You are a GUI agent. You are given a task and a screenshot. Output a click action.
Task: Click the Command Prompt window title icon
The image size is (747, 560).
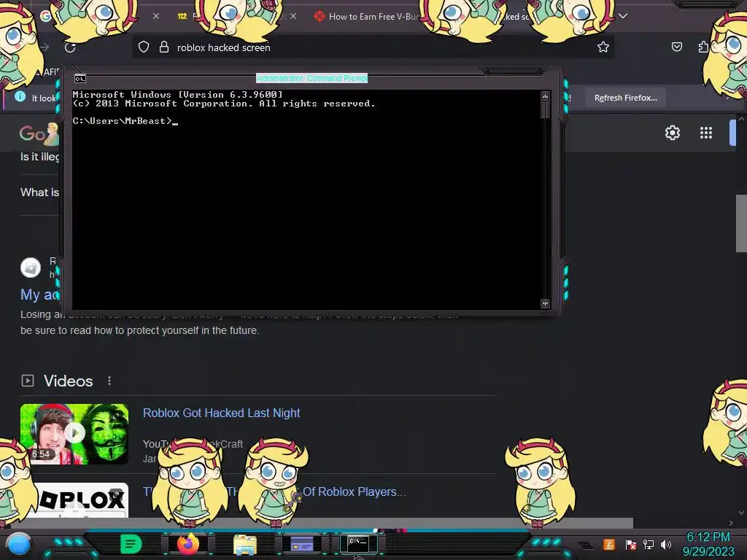(80, 79)
